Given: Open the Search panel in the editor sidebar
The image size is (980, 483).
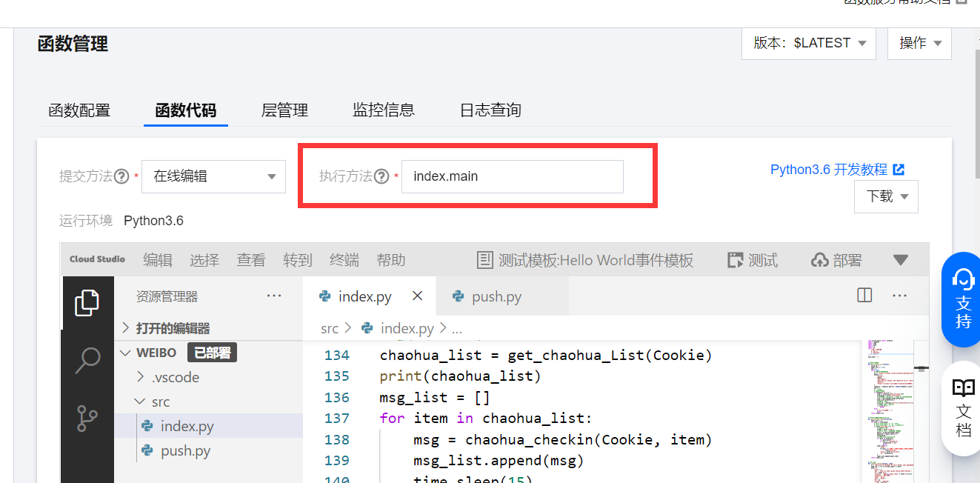Looking at the screenshot, I should point(87,359).
